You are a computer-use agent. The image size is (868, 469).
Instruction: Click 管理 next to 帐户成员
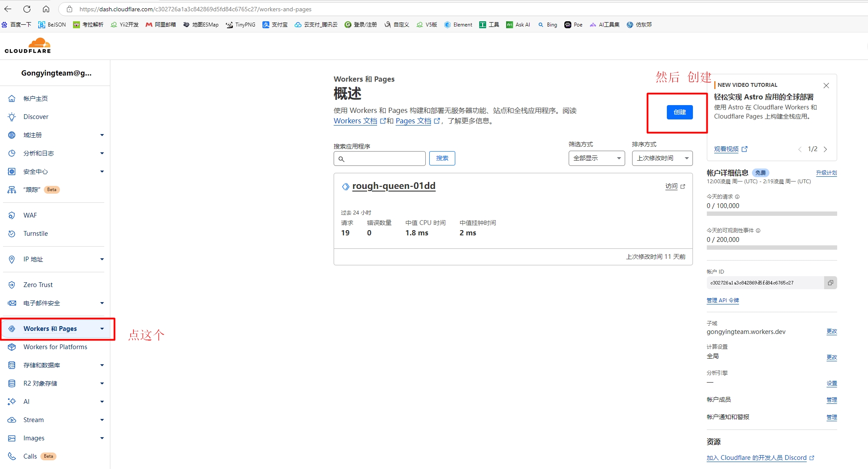pyautogui.click(x=832, y=400)
